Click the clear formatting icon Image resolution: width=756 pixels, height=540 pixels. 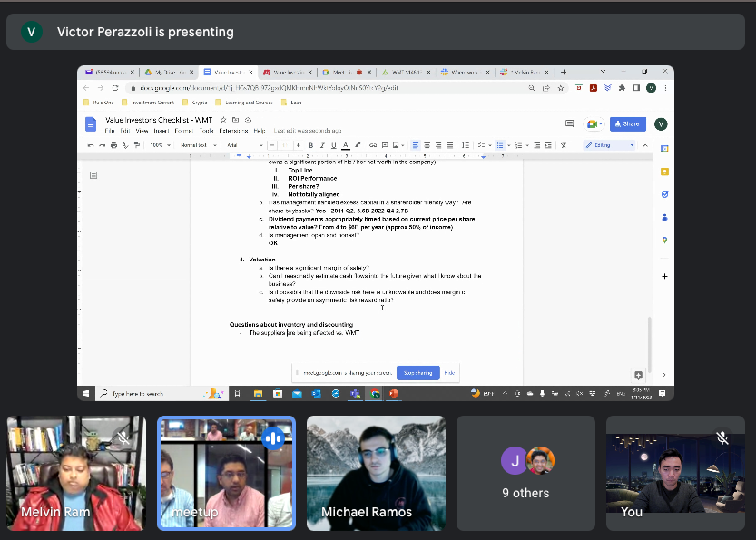click(563, 145)
